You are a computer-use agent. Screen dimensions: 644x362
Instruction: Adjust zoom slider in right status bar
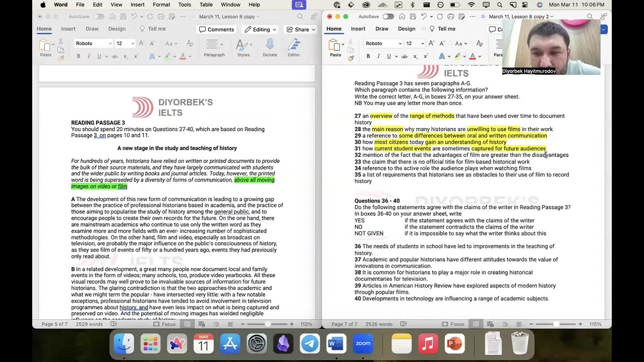point(556,324)
